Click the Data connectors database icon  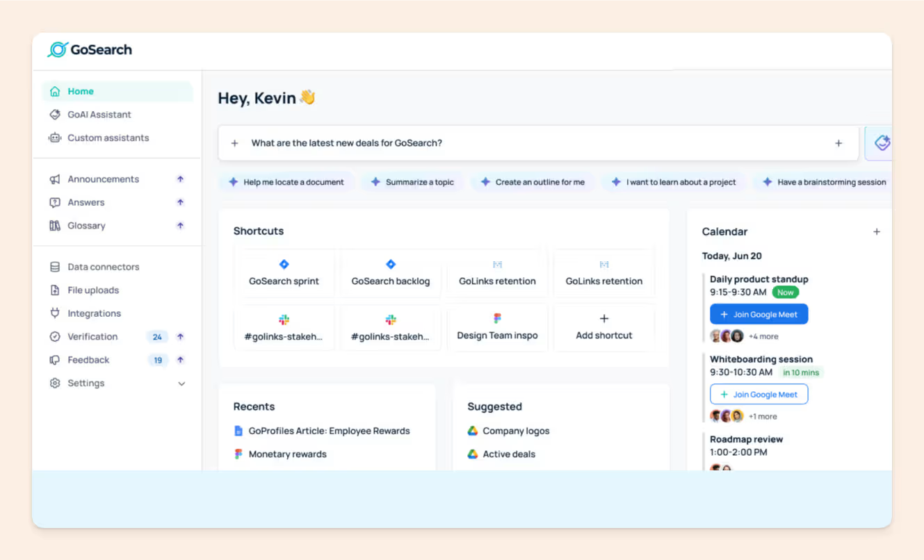point(55,267)
